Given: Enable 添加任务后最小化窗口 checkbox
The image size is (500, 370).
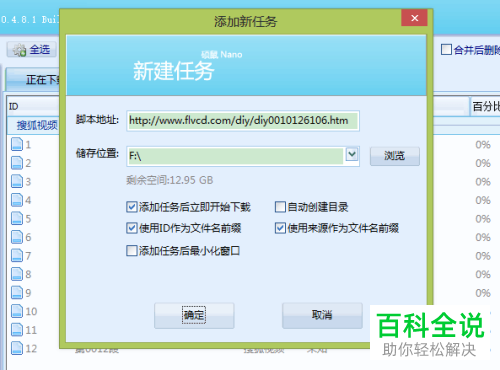Looking at the screenshot, I should [132, 250].
